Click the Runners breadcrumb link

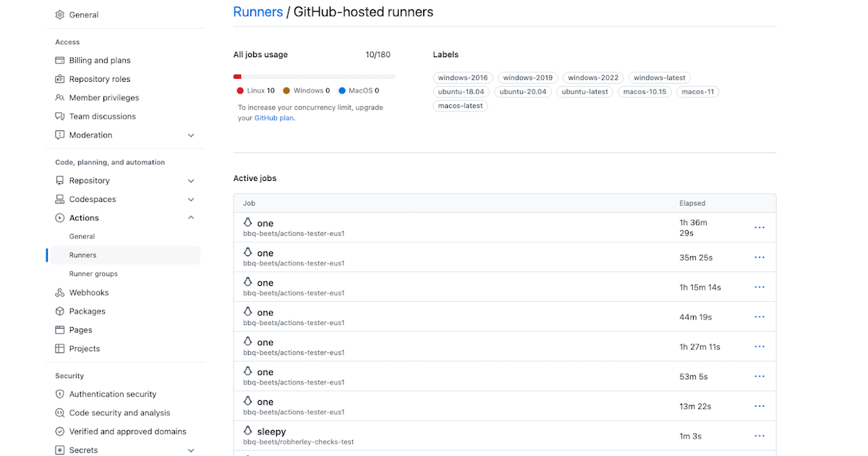point(257,12)
